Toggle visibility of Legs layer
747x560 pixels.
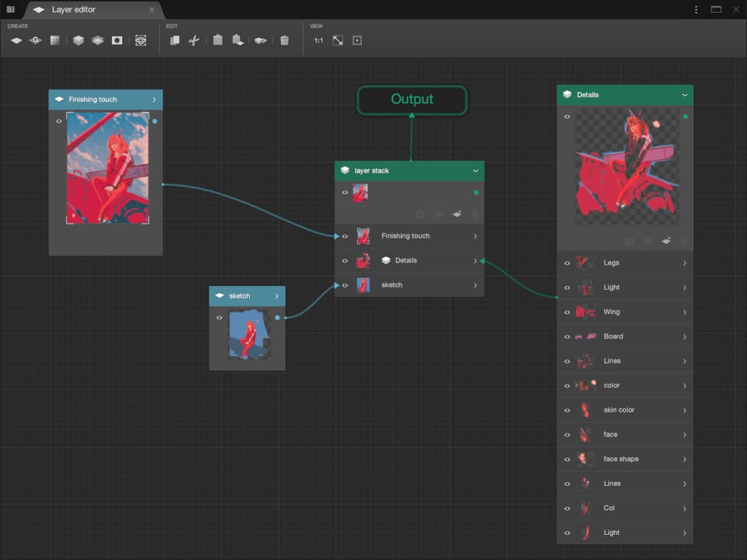point(567,263)
